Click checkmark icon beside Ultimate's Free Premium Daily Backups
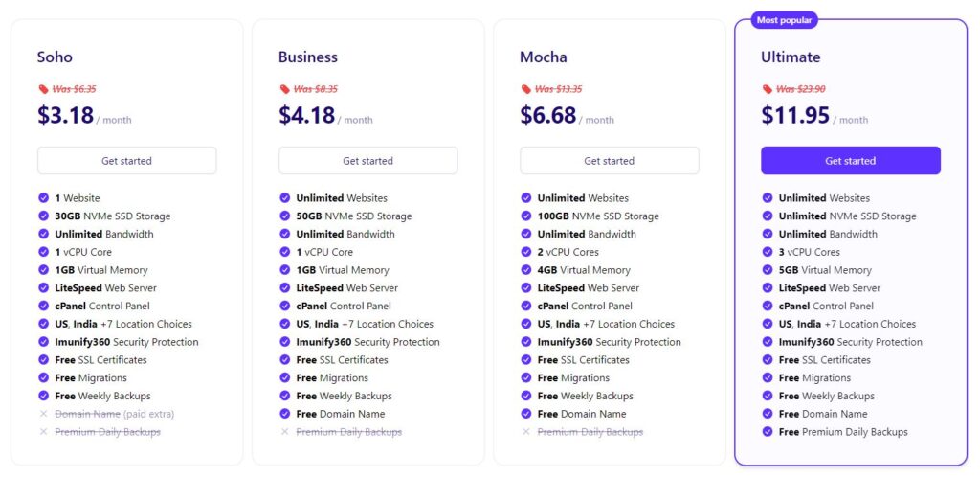The height and width of the screenshot is (477, 980). (767, 432)
